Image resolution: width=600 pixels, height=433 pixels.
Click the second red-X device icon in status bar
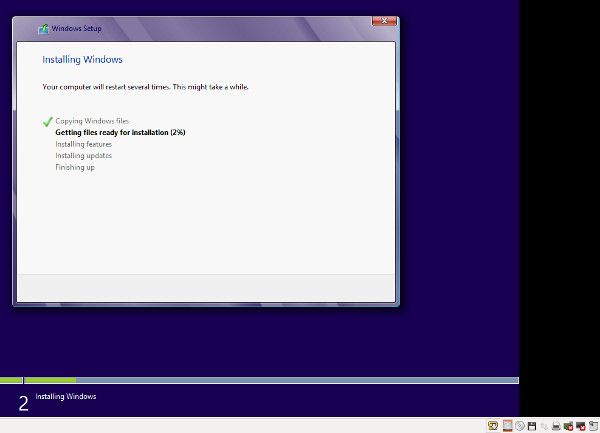[580, 426]
